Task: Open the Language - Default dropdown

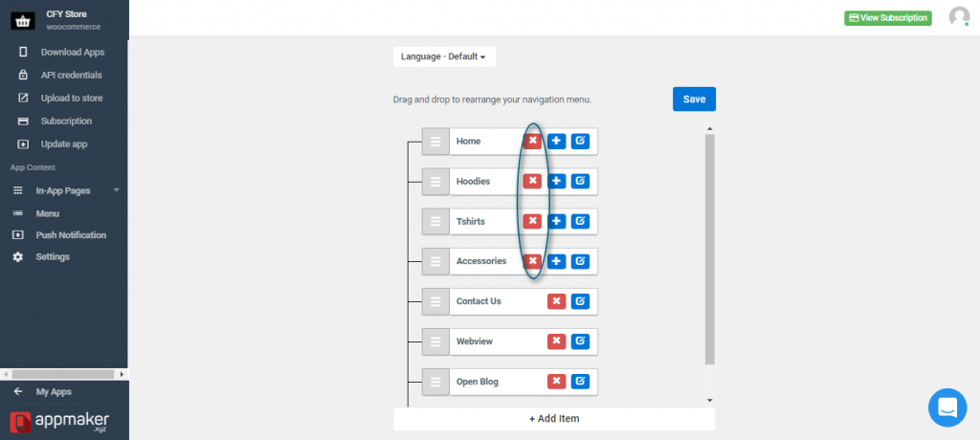Action: coord(444,56)
